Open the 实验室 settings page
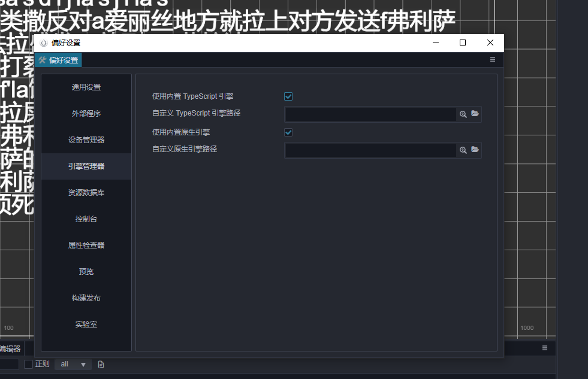 (86, 325)
